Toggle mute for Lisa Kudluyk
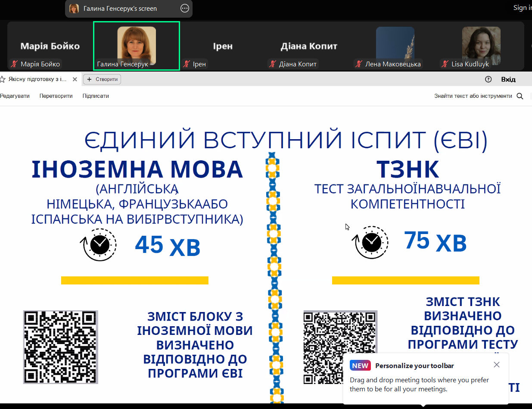This screenshot has width=532, height=409. click(x=443, y=63)
